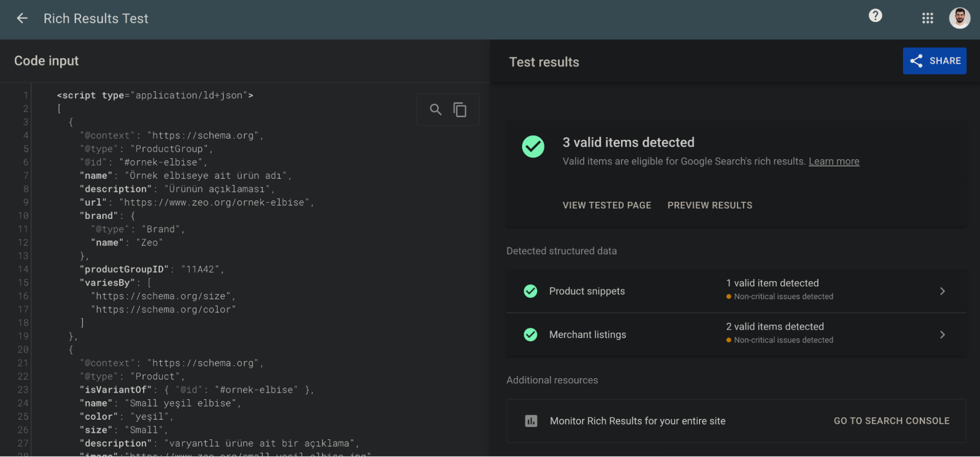Expand Merchant listings with the chevron arrow
Screen dimensions: 980x457
pyautogui.click(x=942, y=335)
